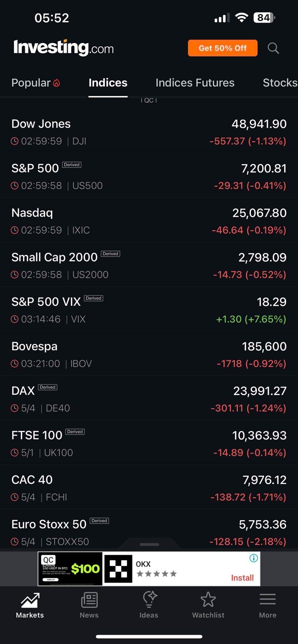This screenshot has height=644, width=298.
Task: Expand the bottom sheet drag handle
Action: (149, 544)
